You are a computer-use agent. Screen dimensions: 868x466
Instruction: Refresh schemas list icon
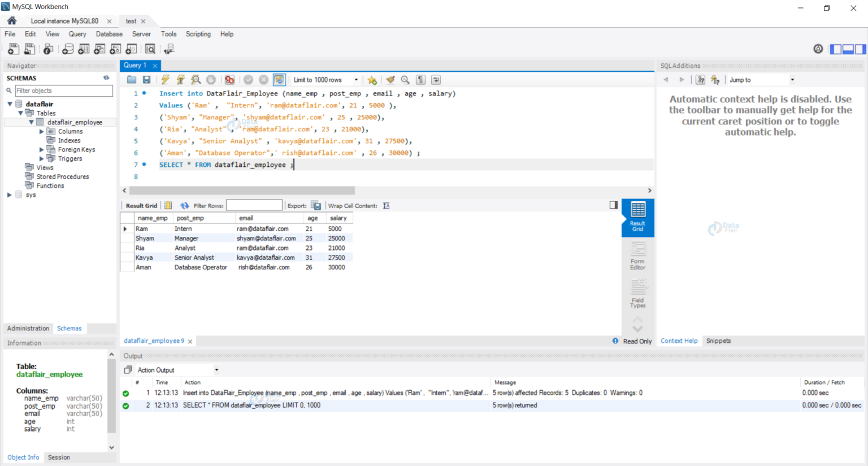106,78
